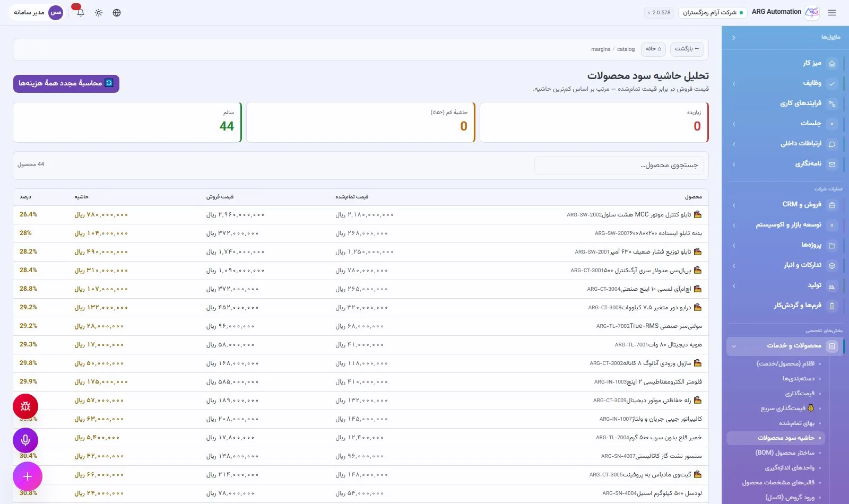Screen dimensions: 849x504
Task: Click the catalog breadcrumb link
Action: [626, 49]
